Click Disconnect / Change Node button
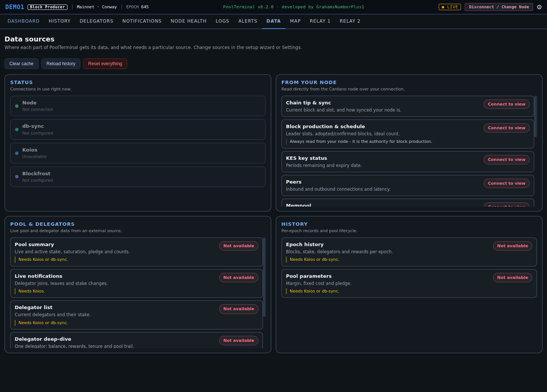Screen dimensions: 547x392 click(499, 7)
